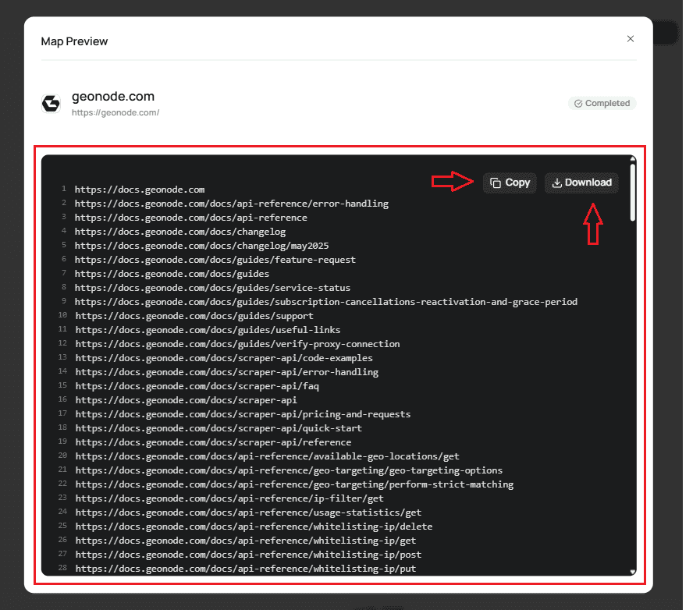This screenshot has width=700, height=610.
Task: Click the Download button
Action: [x=581, y=183]
